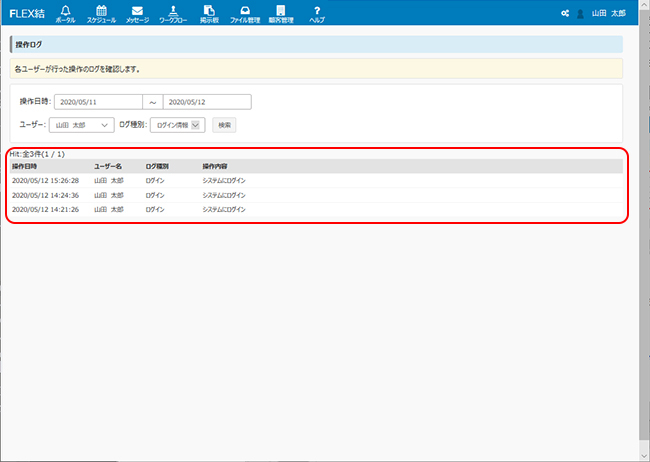Click the 検索 search button
This screenshot has height=462, width=650.
(224, 125)
